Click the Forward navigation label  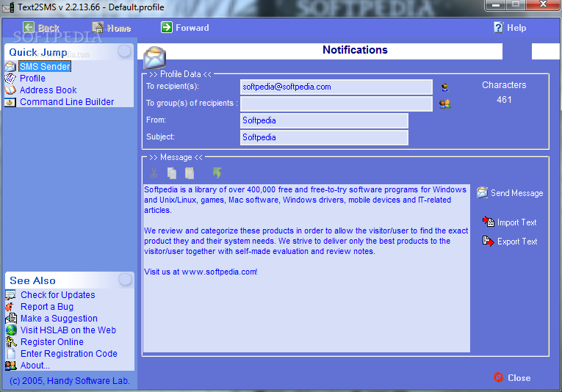tap(192, 28)
